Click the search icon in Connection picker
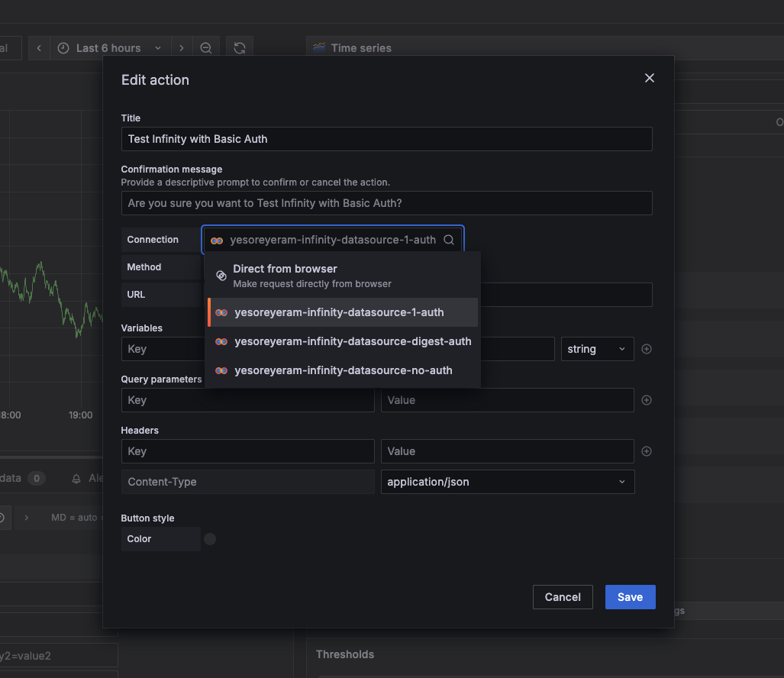Viewport: 784px width, 678px height. pos(449,240)
